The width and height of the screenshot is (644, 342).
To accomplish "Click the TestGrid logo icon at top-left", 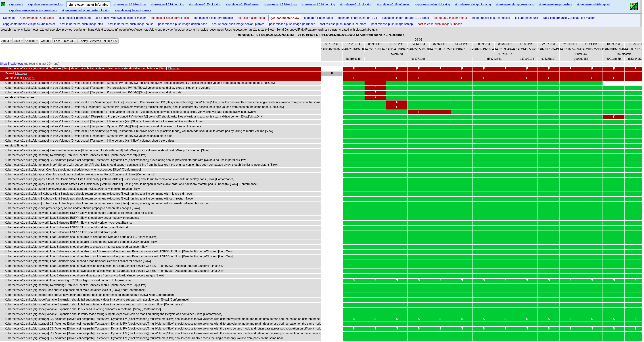I will (3, 4).
